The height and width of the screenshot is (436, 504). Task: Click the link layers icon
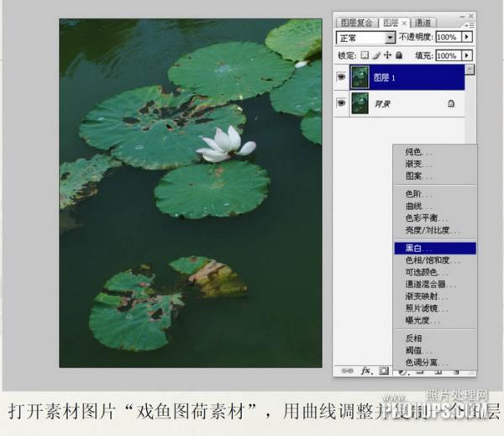(345, 370)
